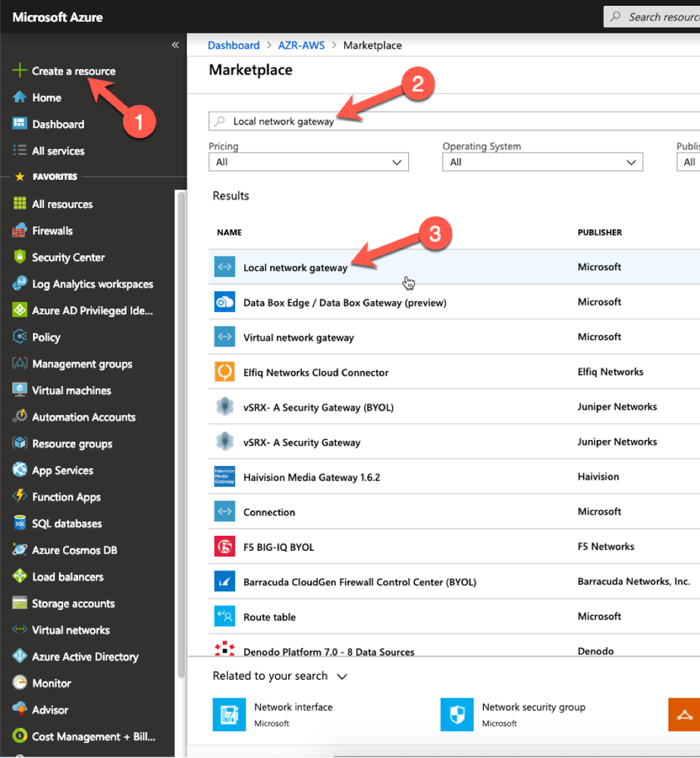Click the All services list icon
700x758 pixels.
[x=19, y=150]
